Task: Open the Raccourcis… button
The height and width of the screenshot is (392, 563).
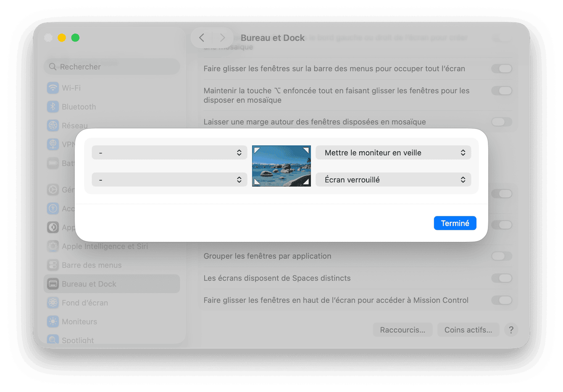Action: tap(403, 330)
